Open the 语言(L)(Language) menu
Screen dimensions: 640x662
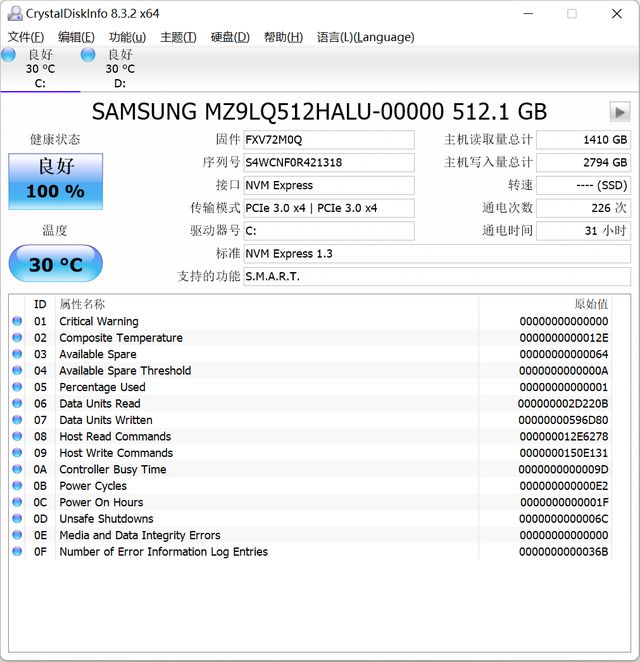[366, 37]
